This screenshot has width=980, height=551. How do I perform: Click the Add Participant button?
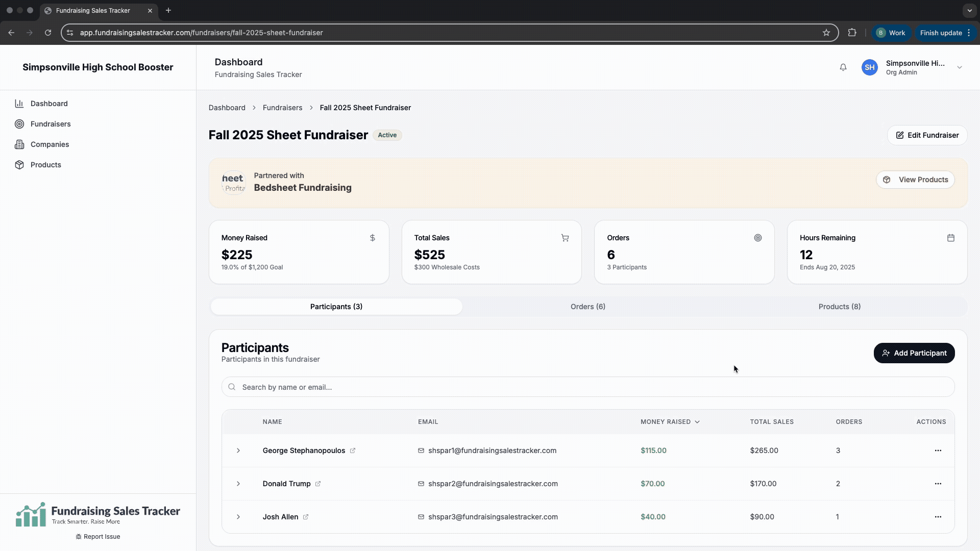[914, 353]
